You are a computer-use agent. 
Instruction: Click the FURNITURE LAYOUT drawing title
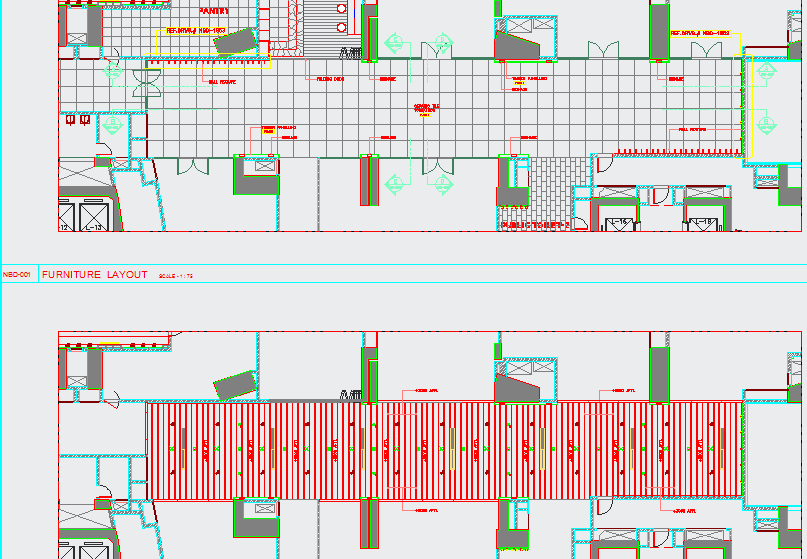[95, 274]
